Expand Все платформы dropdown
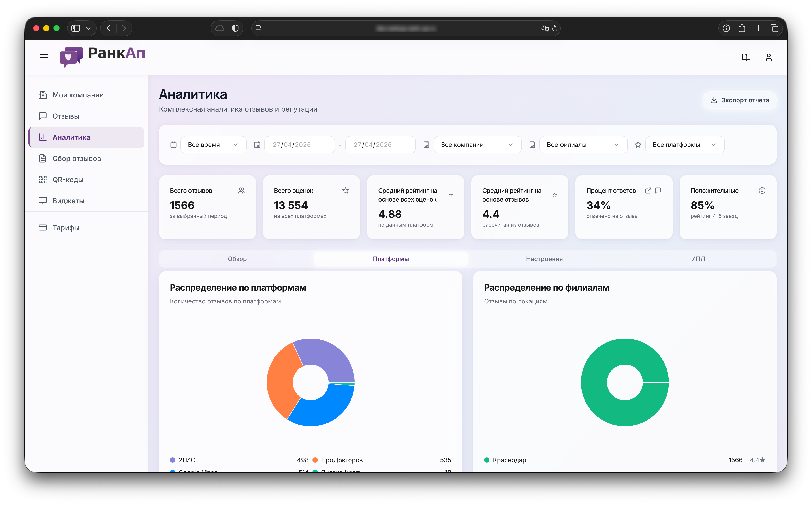The height and width of the screenshot is (505, 812). (685, 145)
